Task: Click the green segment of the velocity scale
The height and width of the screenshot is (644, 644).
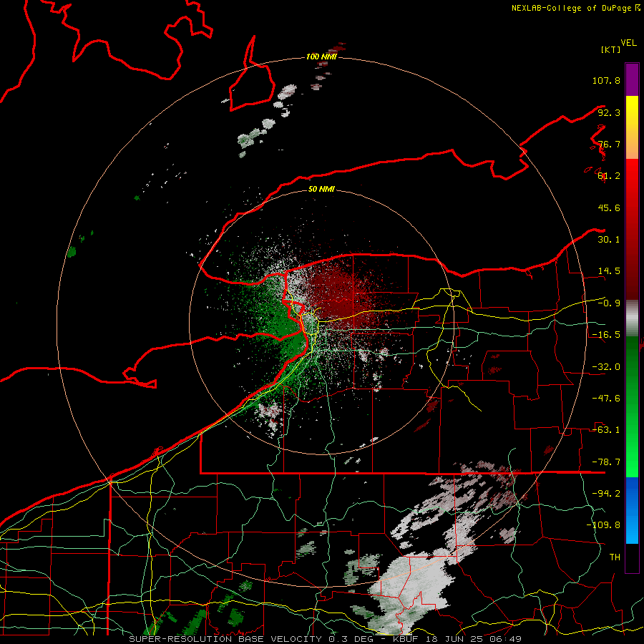Action: click(x=632, y=406)
